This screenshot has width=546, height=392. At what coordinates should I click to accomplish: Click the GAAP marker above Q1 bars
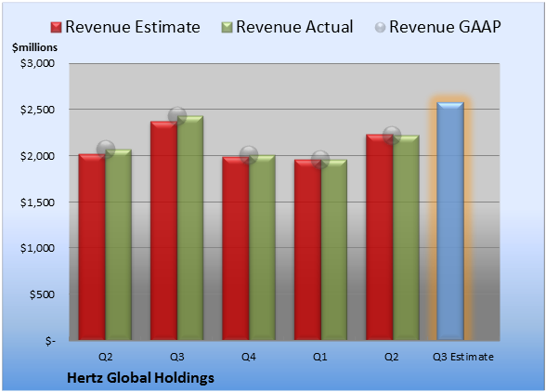coord(320,160)
